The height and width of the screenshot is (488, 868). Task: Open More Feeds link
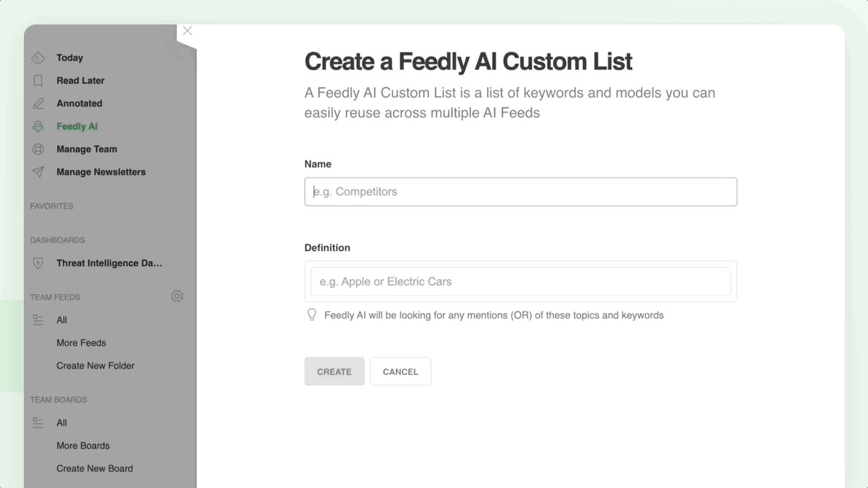coord(81,343)
